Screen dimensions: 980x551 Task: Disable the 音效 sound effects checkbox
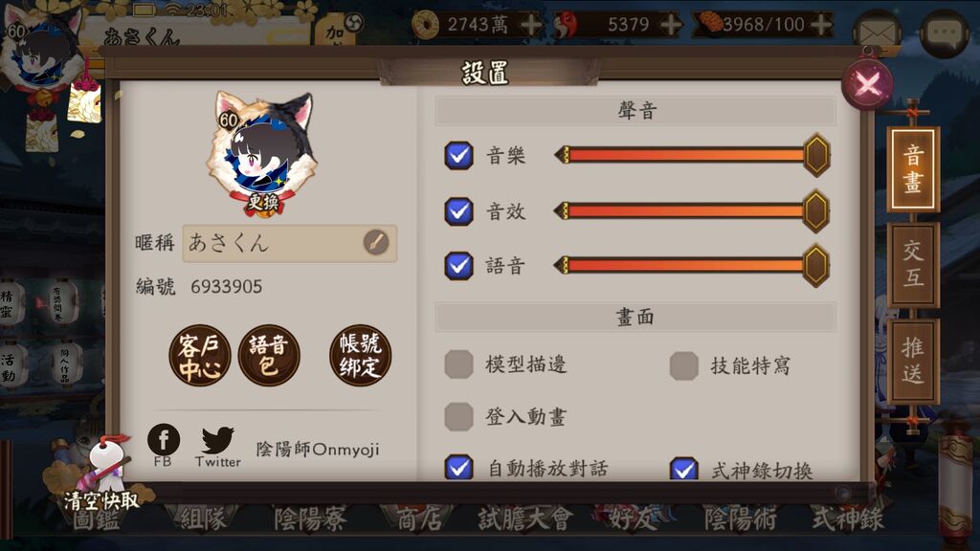point(458,211)
